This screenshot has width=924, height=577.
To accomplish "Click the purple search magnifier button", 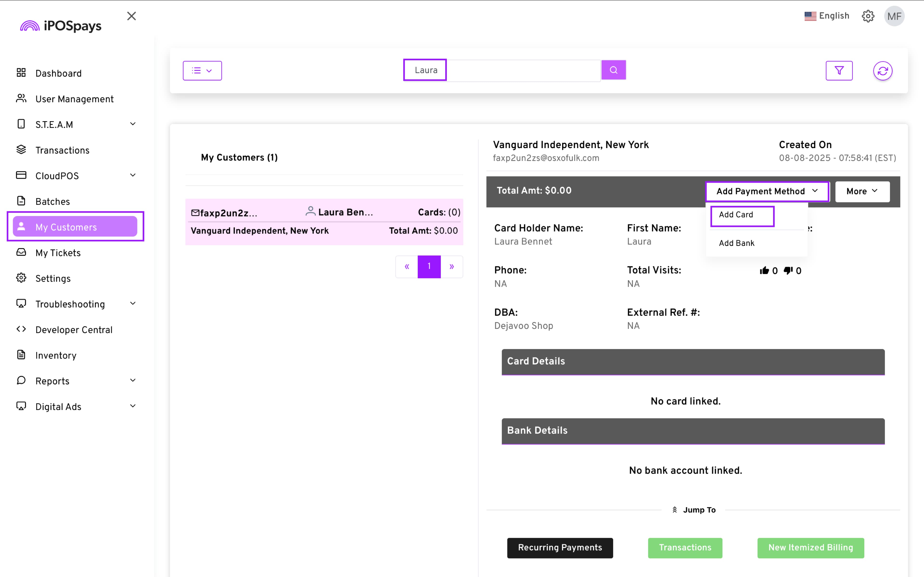I will click(x=613, y=70).
